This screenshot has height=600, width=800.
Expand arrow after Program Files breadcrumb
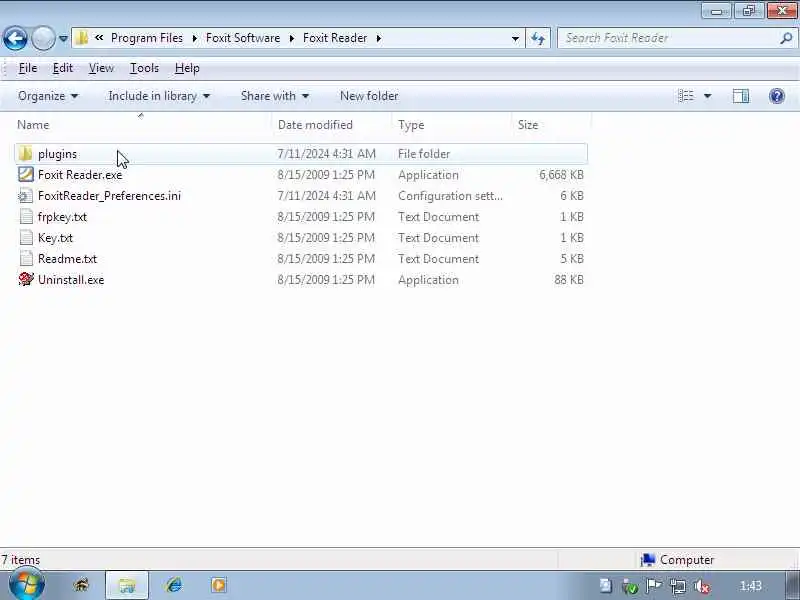pyautogui.click(x=194, y=38)
